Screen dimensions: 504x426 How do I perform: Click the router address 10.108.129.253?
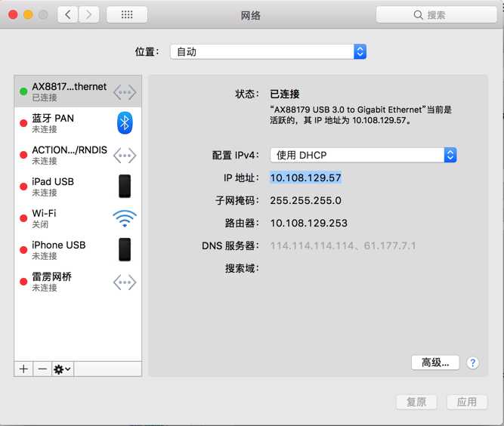click(x=308, y=223)
